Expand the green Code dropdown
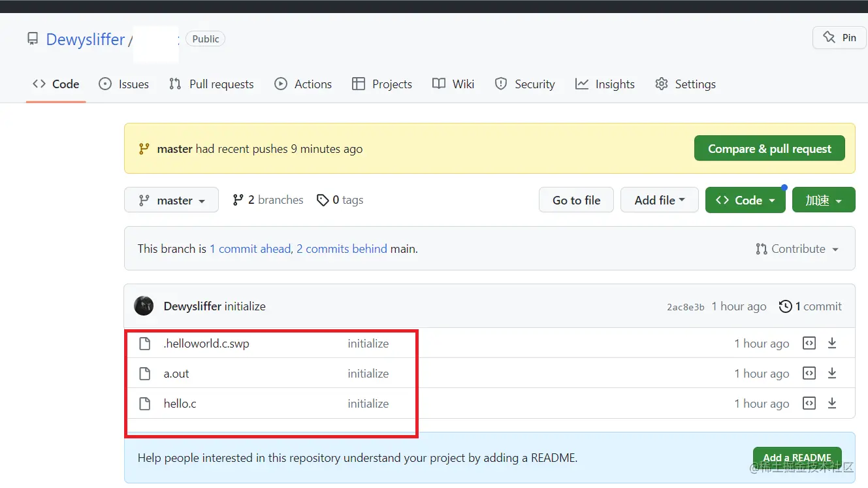The width and height of the screenshot is (868, 488). tap(745, 201)
